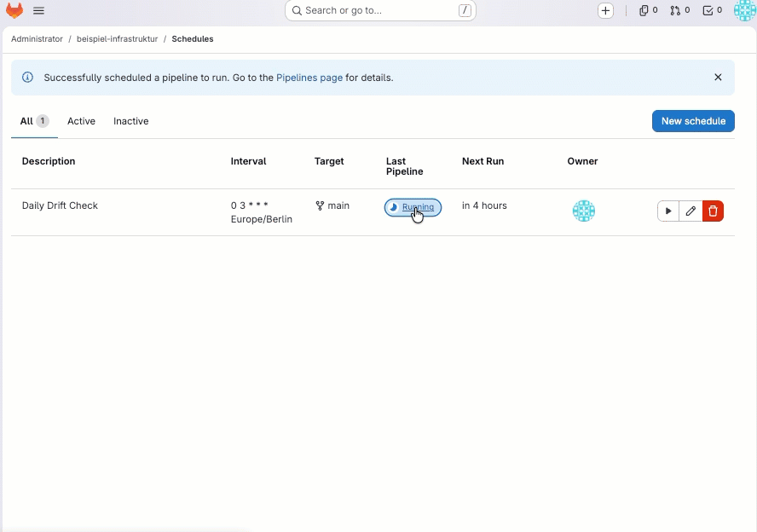Image resolution: width=757 pixels, height=532 pixels.
Task: Click the main branch target
Action: (332, 205)
